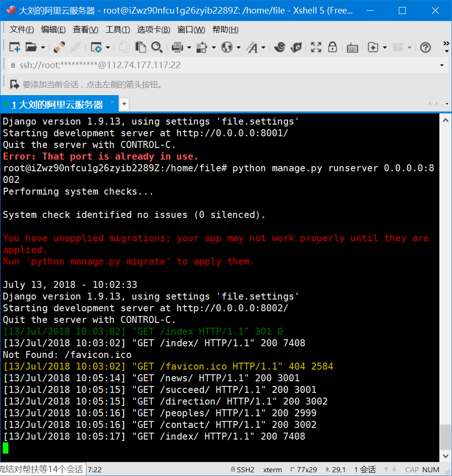Screen dimensions: 452x476
Task: Click the NUM indicator in status bar
Action: click(x=431, y=469)
